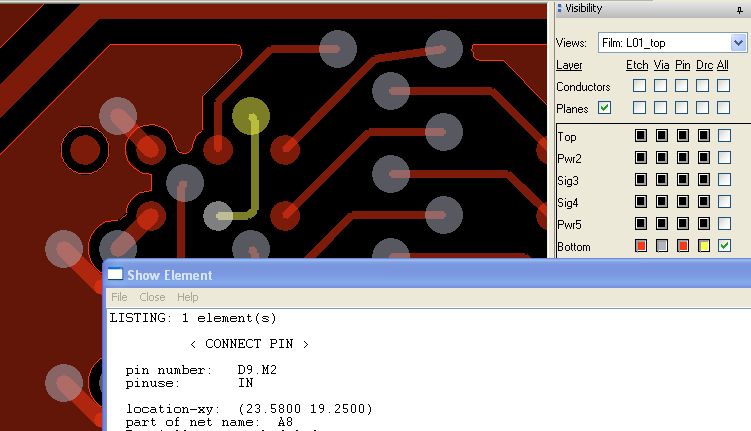The image size is (751, 431).
Task: Uncheck the All box for Bottom layer
Action: pyautogui.click(x=725, y=246)
